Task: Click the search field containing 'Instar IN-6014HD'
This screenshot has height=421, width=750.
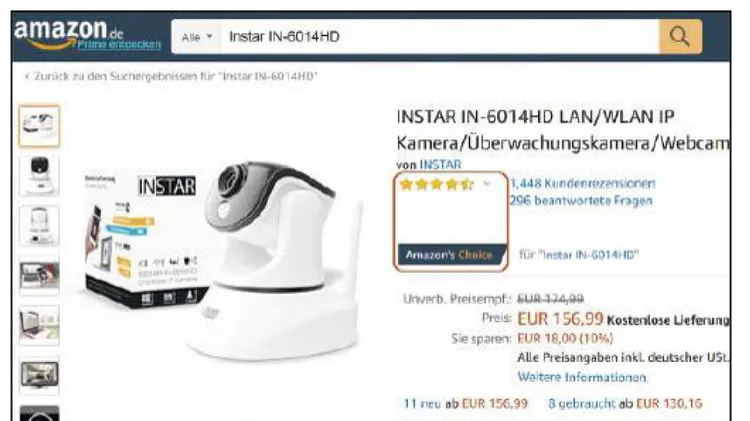Action: tap(440, 36)
